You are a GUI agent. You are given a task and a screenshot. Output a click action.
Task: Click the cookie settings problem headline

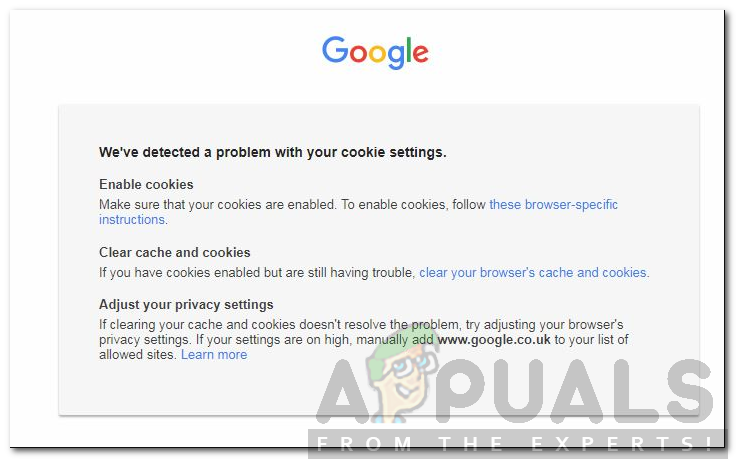click(272, 152)
